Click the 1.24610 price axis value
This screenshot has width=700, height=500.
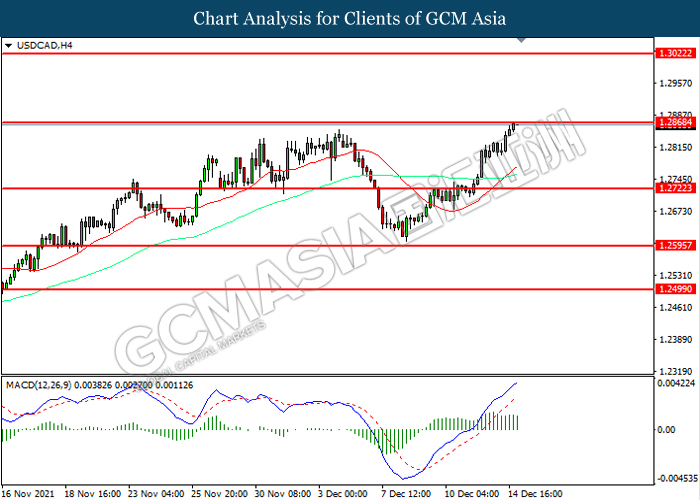coord(675,307)
